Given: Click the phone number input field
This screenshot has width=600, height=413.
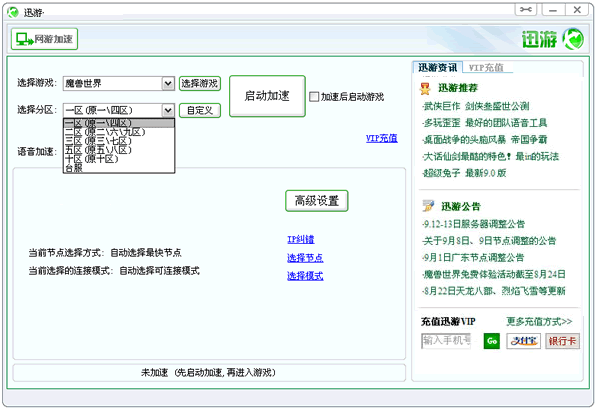Looking at the screenshot, I should [446, 341].
